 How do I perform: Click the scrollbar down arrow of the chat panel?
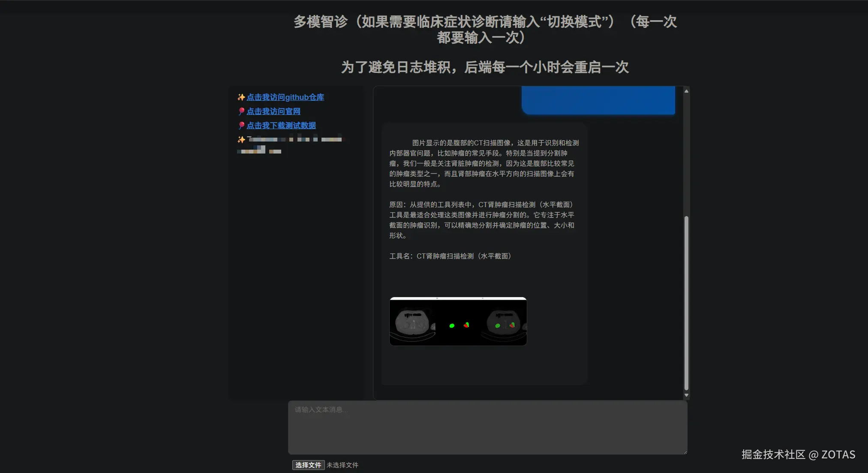[x=687, y=395]
